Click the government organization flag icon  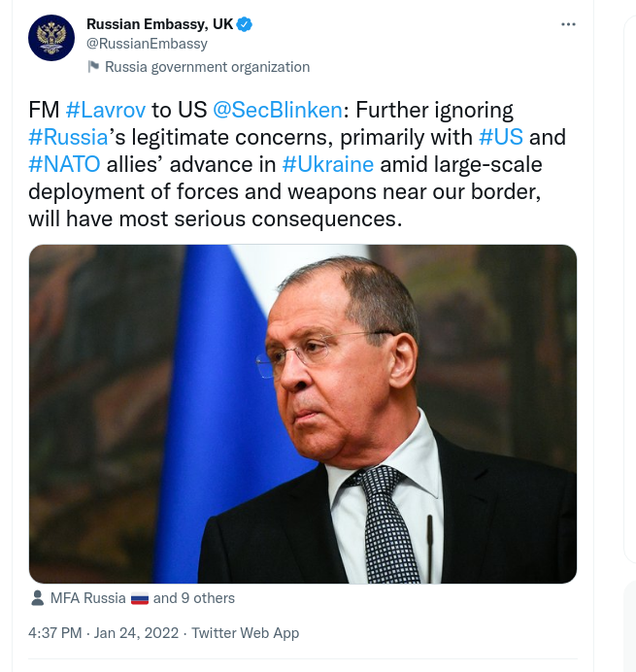point(93,67)
